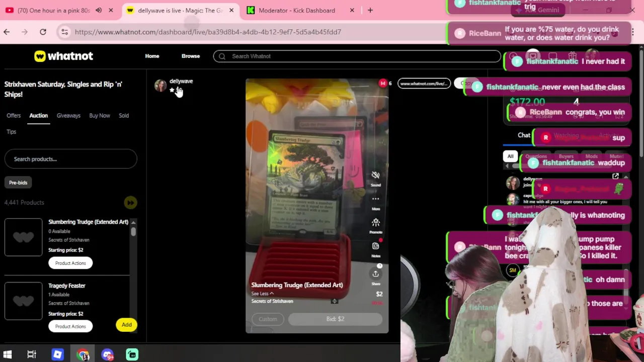
Task: Click the 'Tragedy Feaster' product title
Action: click(x=67, y=286)
